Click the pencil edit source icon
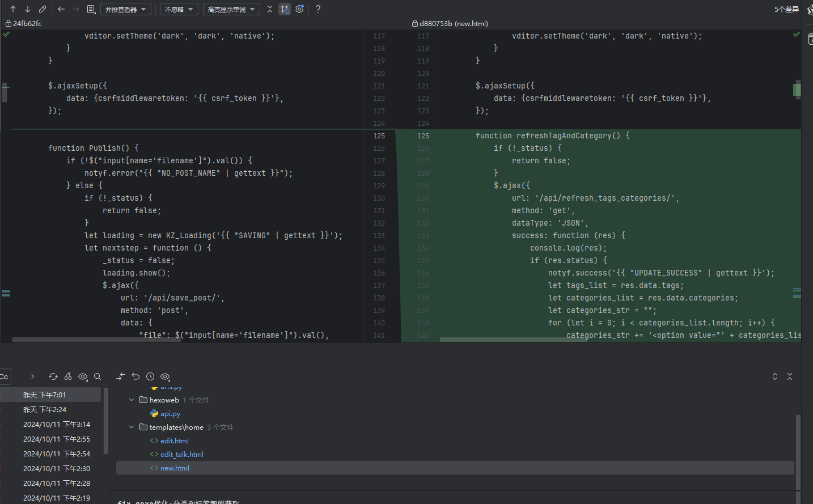 (x=43, y=9)
